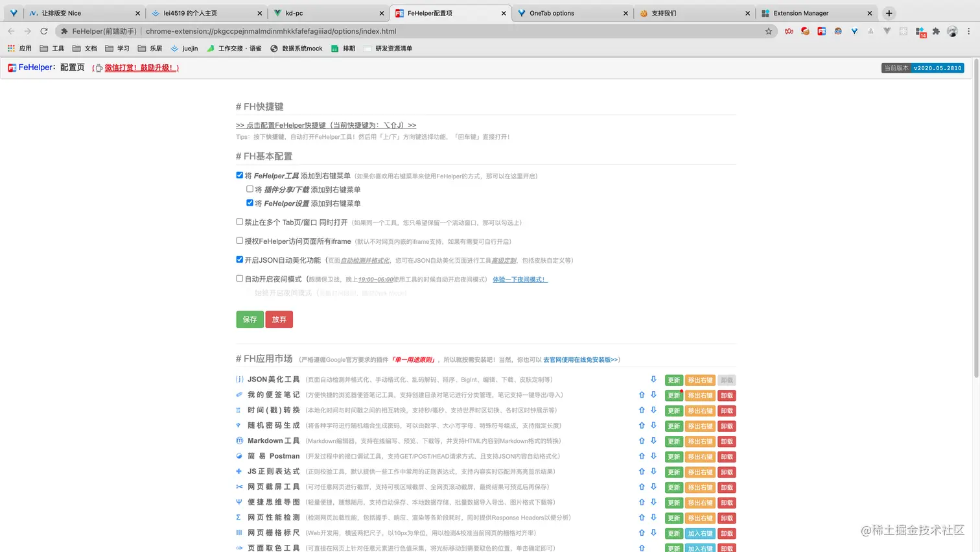This screenshot has width=980, height=552.
Task: Open Chrome's three-dot menu
Action: point(969,31)
